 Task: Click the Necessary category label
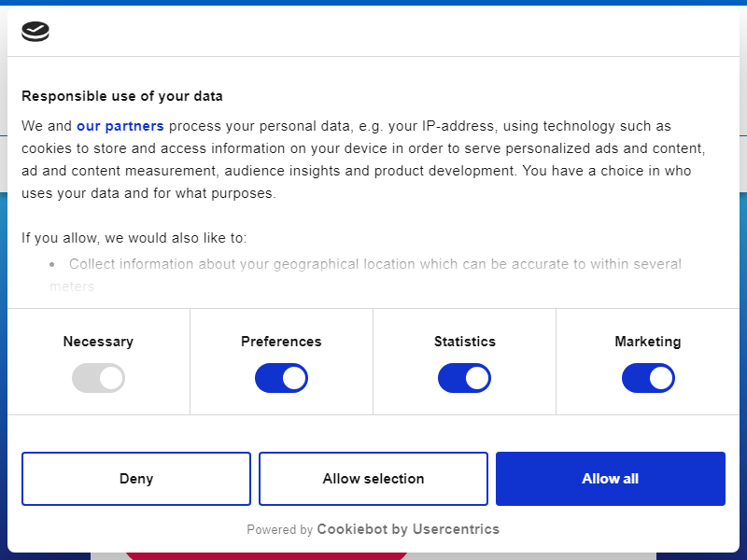pyautogui.click(x=98, y=342)
